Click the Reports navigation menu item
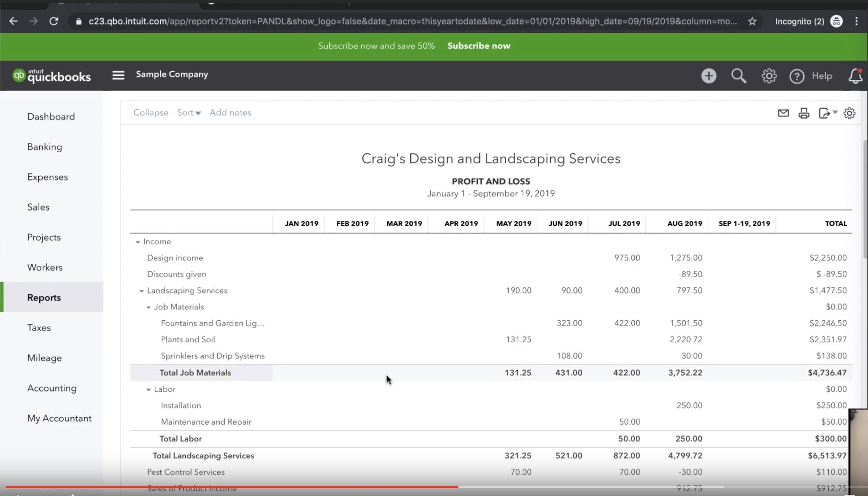This screenshot has width=868, height=496. pos(44,297)
